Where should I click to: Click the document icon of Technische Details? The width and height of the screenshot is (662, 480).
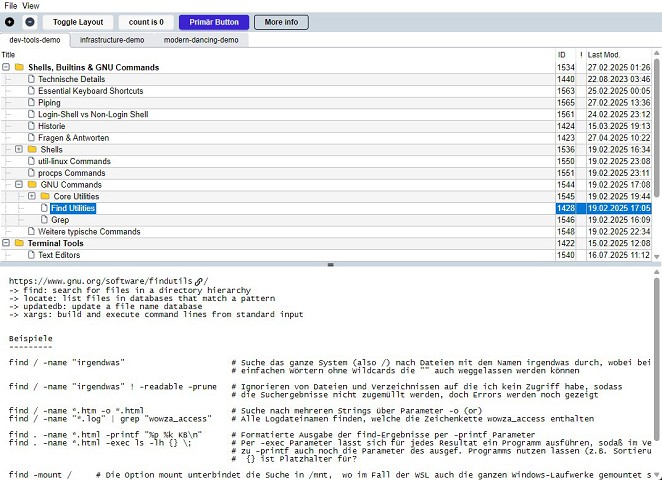tap(31, 79)
